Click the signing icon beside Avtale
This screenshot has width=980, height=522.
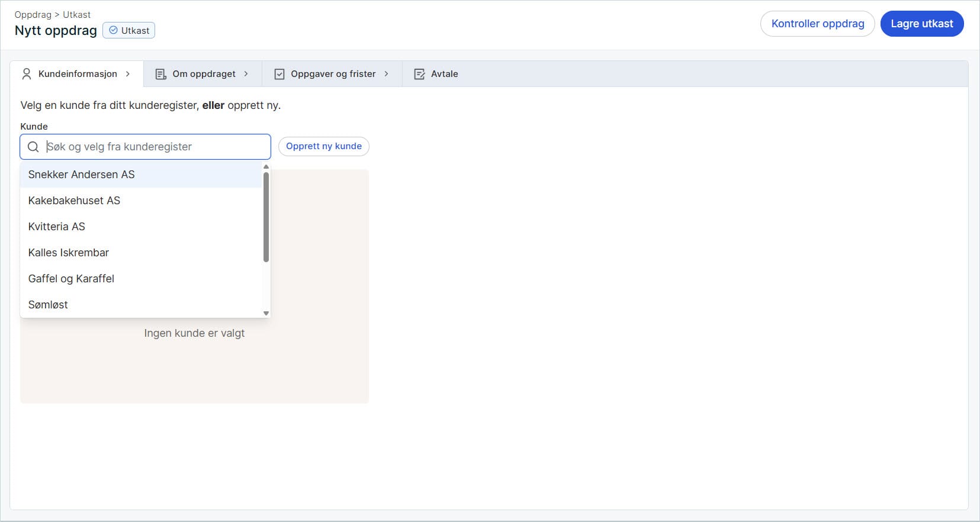419,74
